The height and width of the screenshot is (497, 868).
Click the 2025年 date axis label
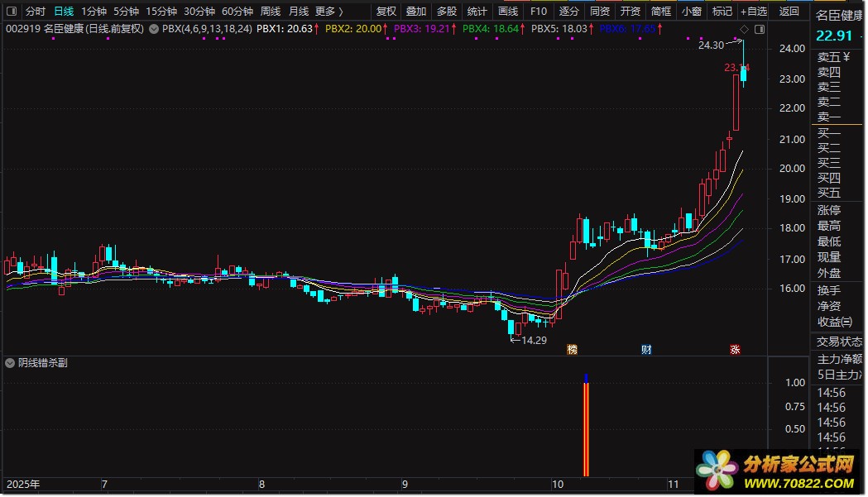23,485
